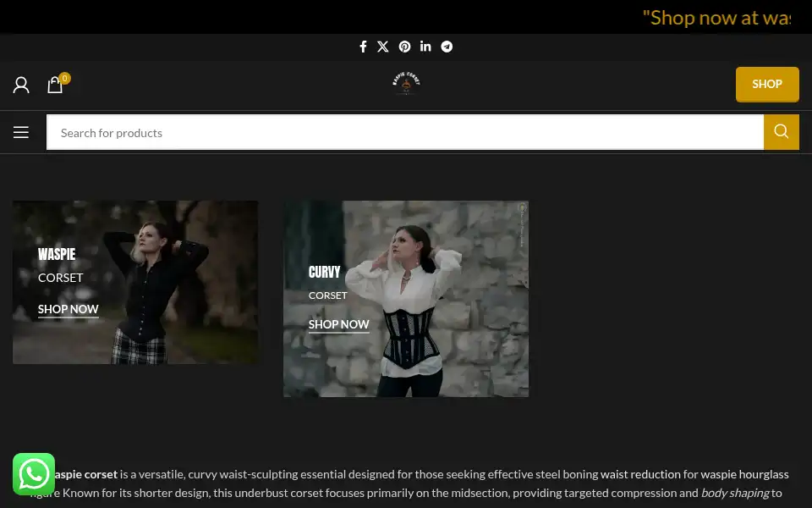Click the scrolling 'Shop now at' announcement text
The image size is (812, 508).
716,18
